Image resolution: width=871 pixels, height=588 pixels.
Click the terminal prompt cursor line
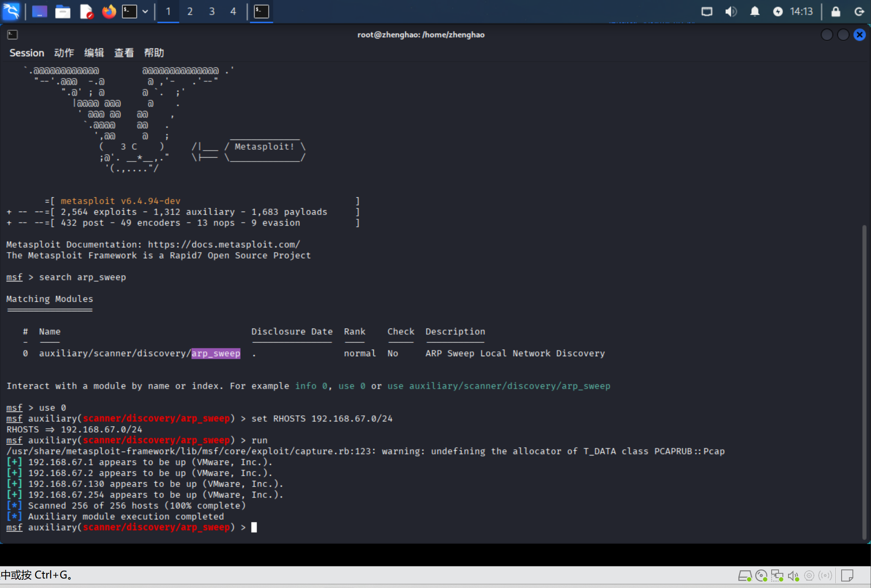click(254, 527)
